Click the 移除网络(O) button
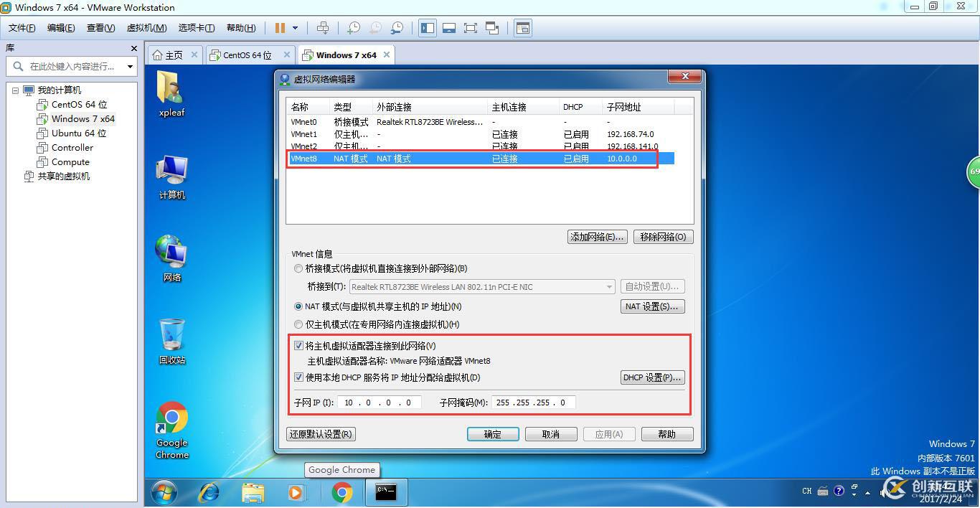980x508 pixels. click(663, 237)
